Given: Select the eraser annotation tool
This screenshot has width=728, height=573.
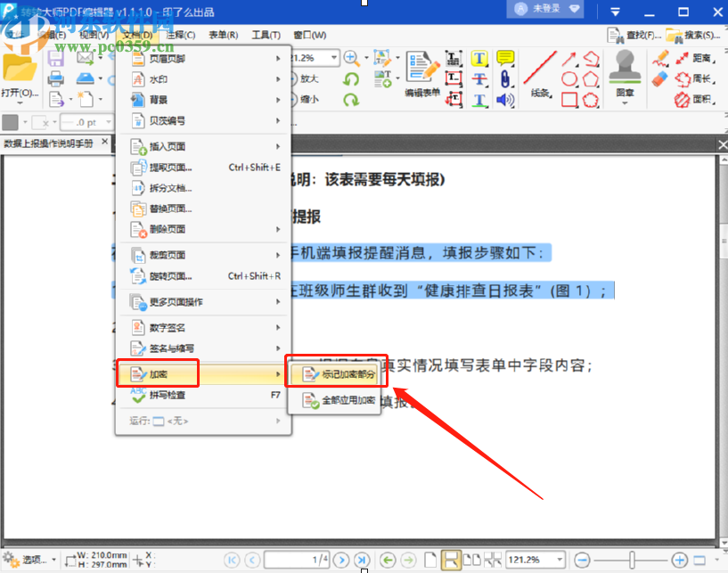Looking at the screenshot, I should click(660, 78).
